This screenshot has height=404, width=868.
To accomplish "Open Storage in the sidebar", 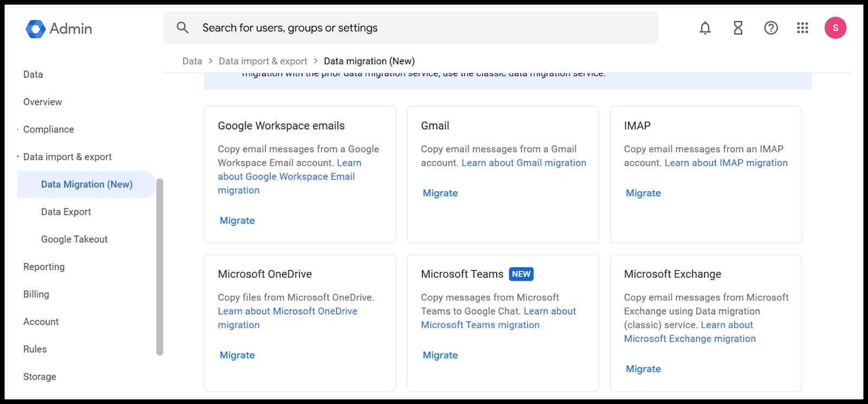I will 40,377.
